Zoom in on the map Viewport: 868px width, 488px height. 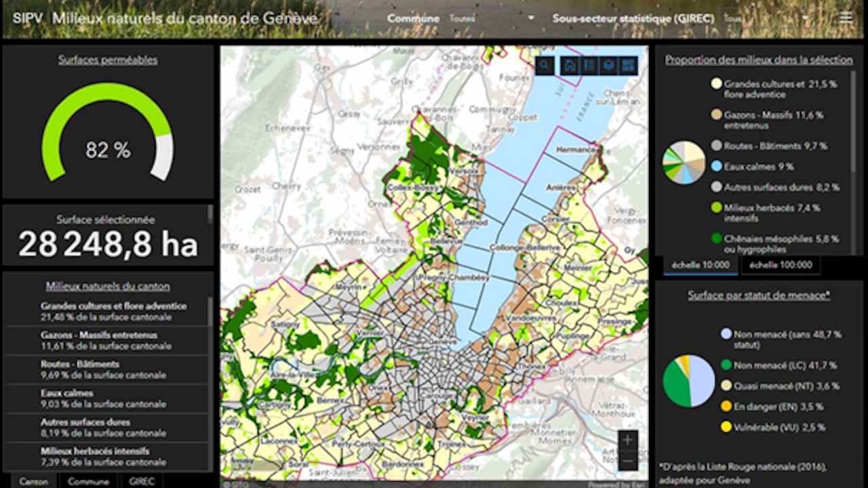[x=628, y=440]
